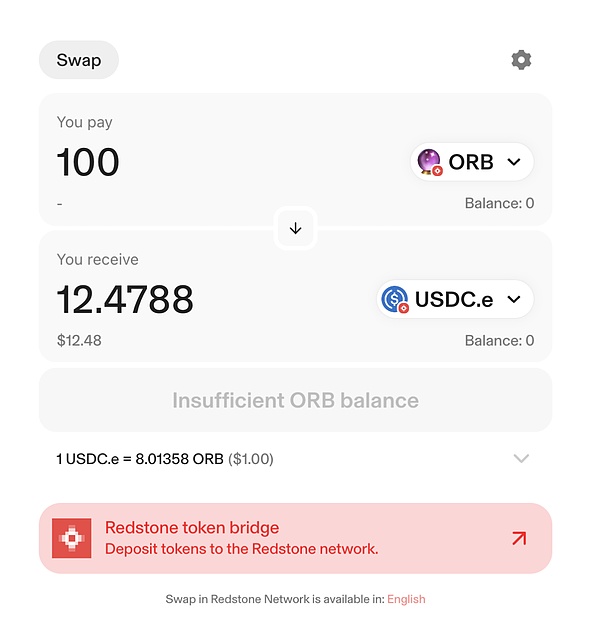
Task: Click the Insufficient ORB balance button
Action: click(x=295, y=400)
